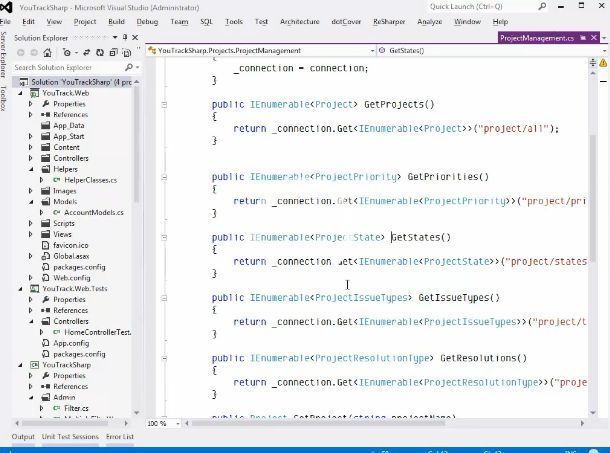The image size is (610, 453).
Task: Open the Server Explorer side tab
Action: pyautogui.click(x=4, y=54)
